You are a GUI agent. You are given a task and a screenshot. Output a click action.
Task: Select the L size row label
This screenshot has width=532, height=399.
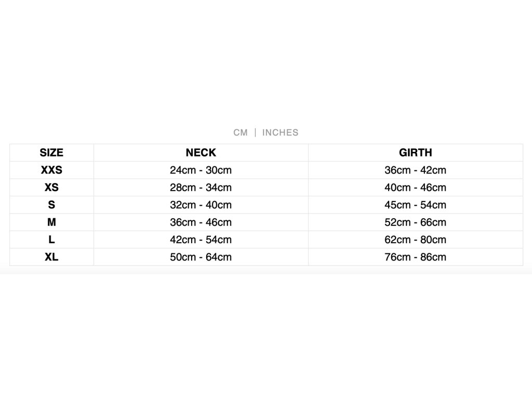[x=51, y=240]
